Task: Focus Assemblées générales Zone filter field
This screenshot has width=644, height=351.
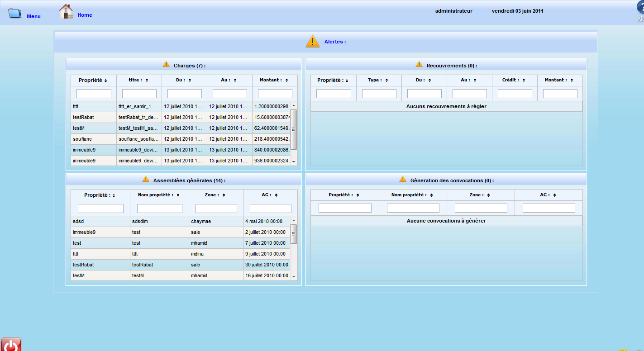Action: [x=216, y=209]
